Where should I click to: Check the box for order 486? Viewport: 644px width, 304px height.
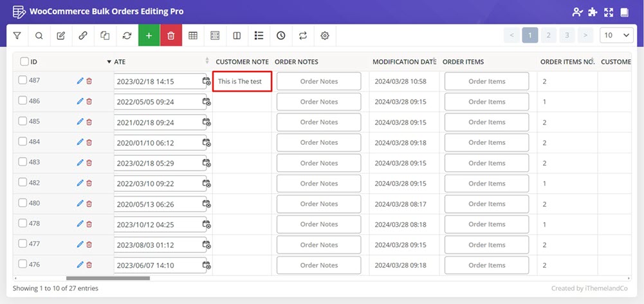point(22,100)
